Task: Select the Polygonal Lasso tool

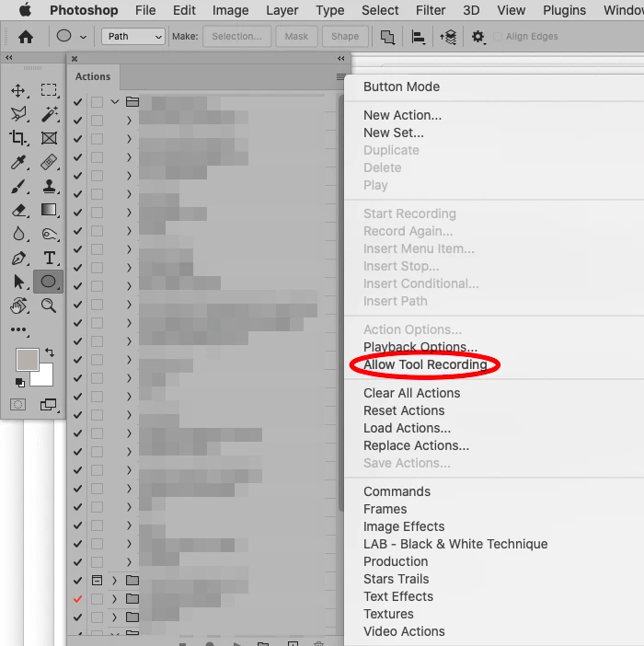Action: pos(18,114)
